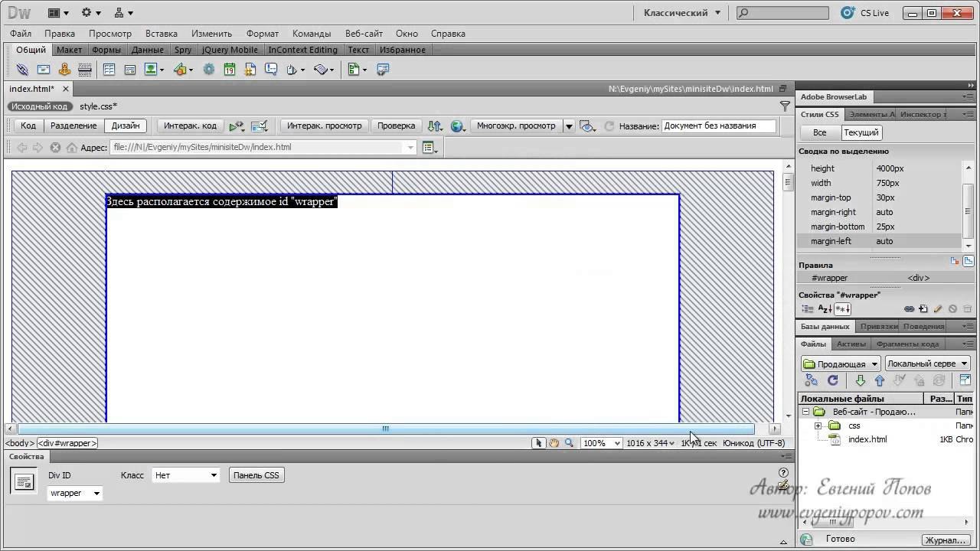Attach style sheet chain icon

click(x=909, y=309)
